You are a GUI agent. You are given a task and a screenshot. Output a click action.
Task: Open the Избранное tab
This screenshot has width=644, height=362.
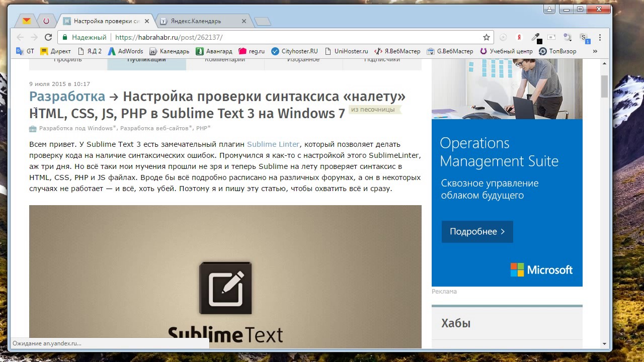pyautogui.click(x=303, y=64)
